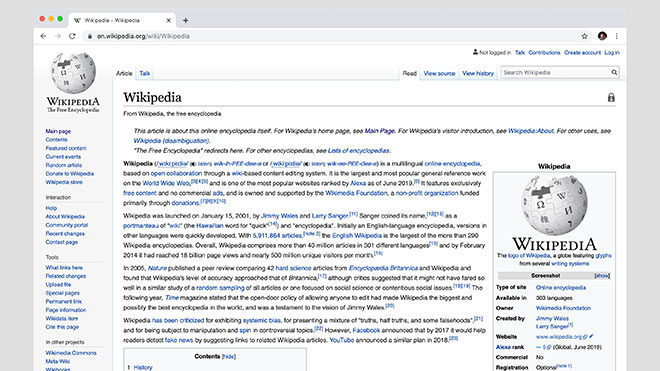Open Recent changes in sidebar
This screenshot has width=660, height=371.
pos(65,234)
